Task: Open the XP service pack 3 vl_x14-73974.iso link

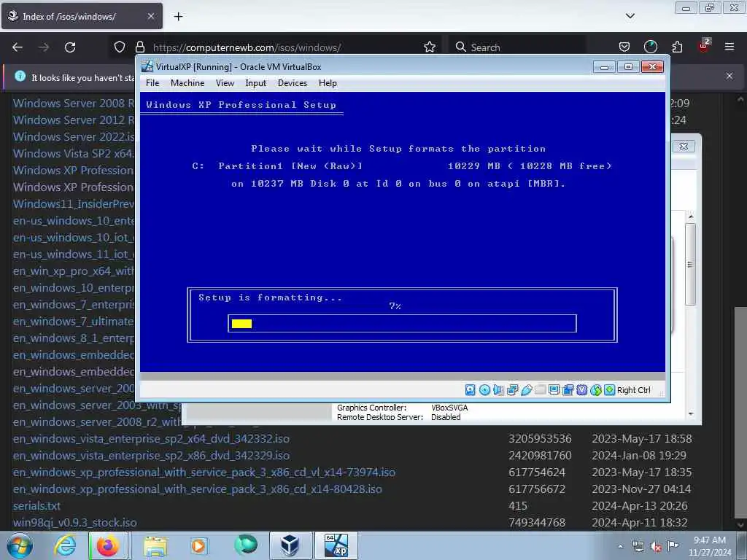Action: click(x=204, y=472)
